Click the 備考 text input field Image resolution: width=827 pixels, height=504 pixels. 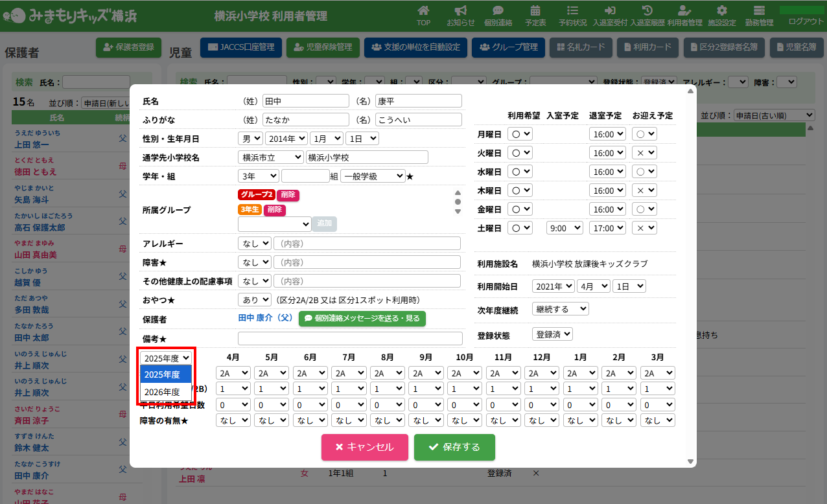(350, 339)
